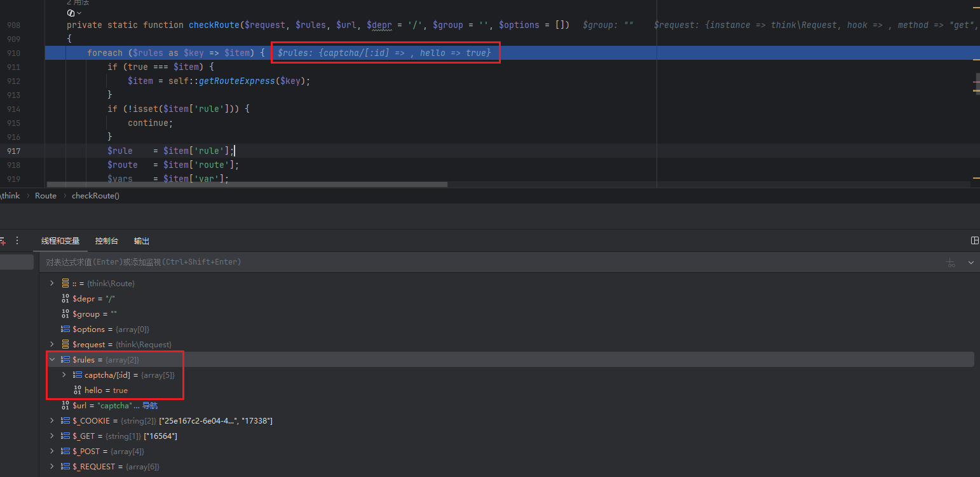Click the hello binary value icon

pyautogui.click(x=77, y=390)
